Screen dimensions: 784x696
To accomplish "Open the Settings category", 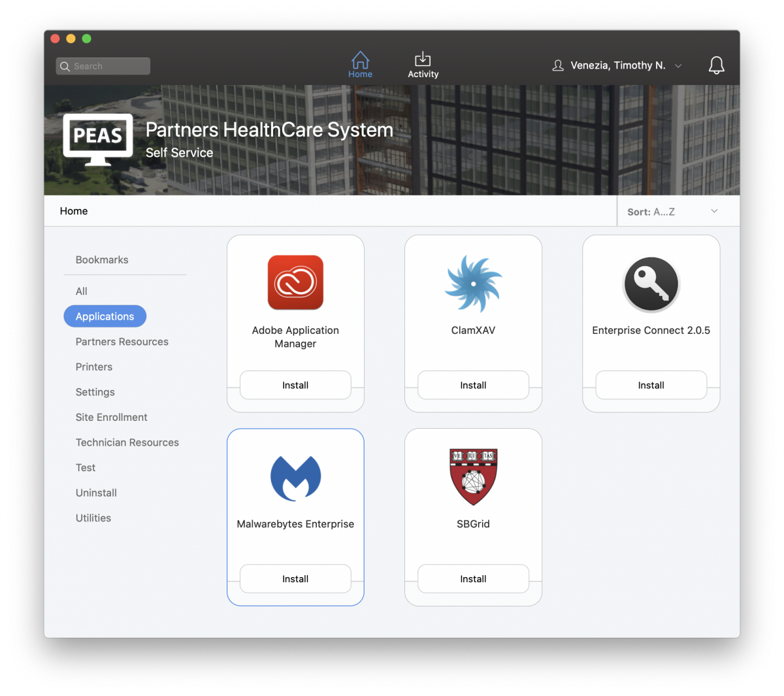I will point(95,392).
